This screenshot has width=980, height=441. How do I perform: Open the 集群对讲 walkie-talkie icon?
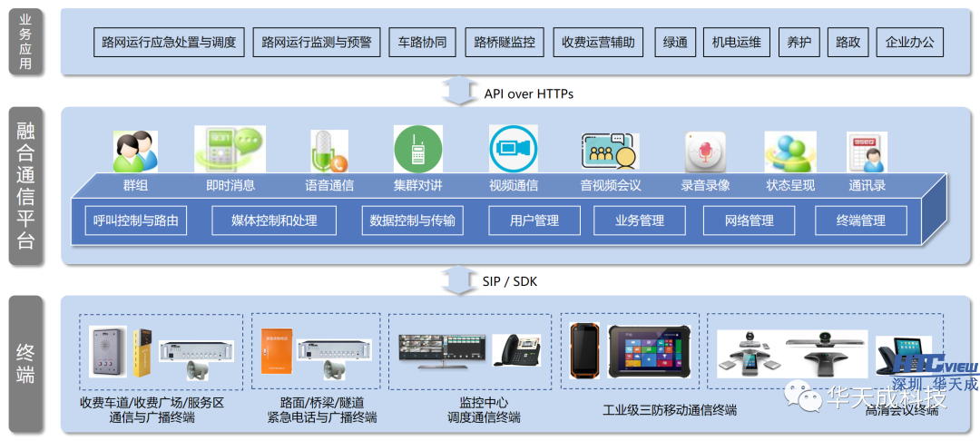pyautogui.click(x=417, y=149)
